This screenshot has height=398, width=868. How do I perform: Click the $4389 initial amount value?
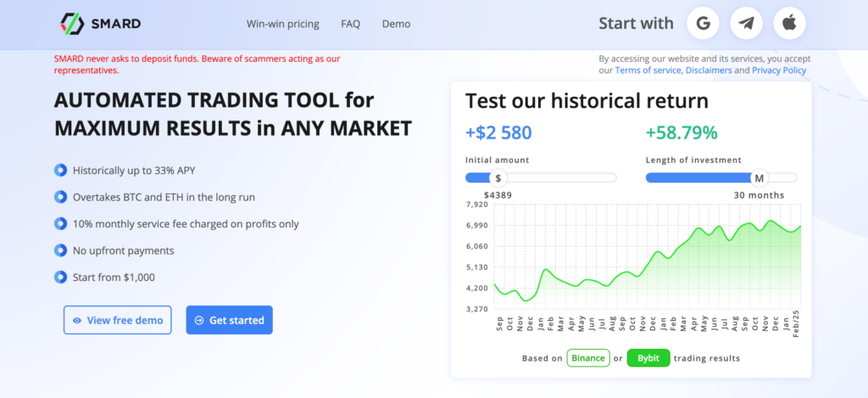498,195
